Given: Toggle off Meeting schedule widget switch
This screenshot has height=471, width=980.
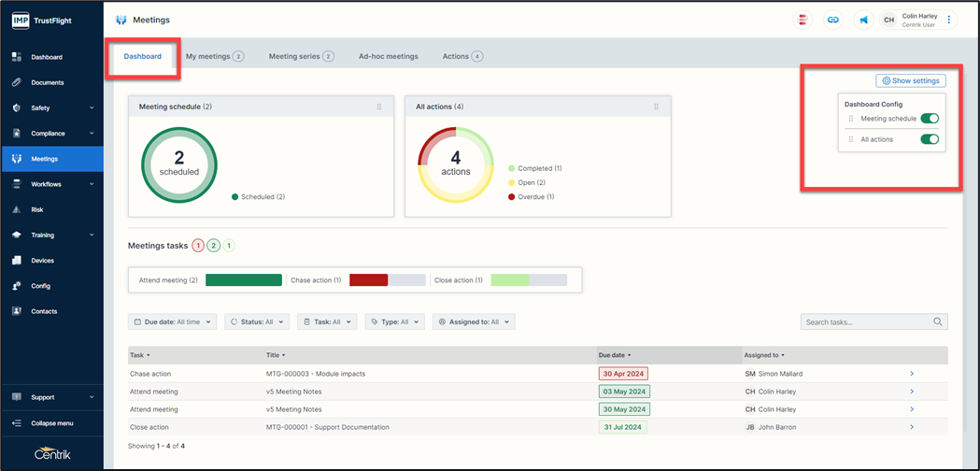Looking at the screenshot, I should click(929, 119).
